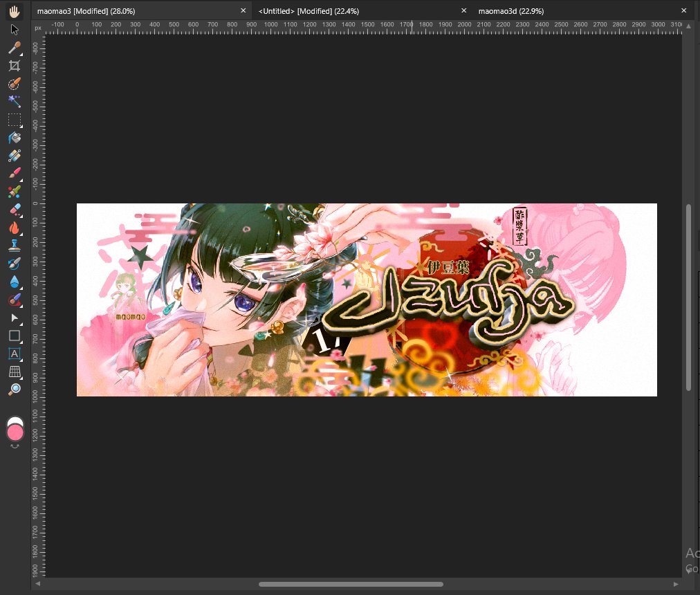Click the vertical scrollbar thumb
Viewport: 700px width, 595px height.
point(688,297)
